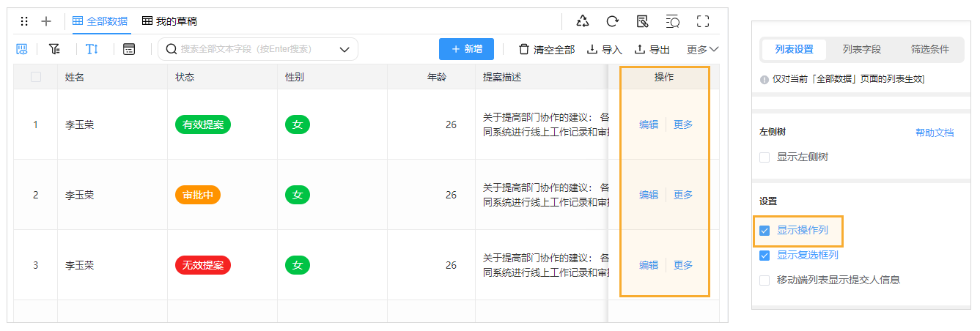Click row number 3 cell

coord(35,265)
